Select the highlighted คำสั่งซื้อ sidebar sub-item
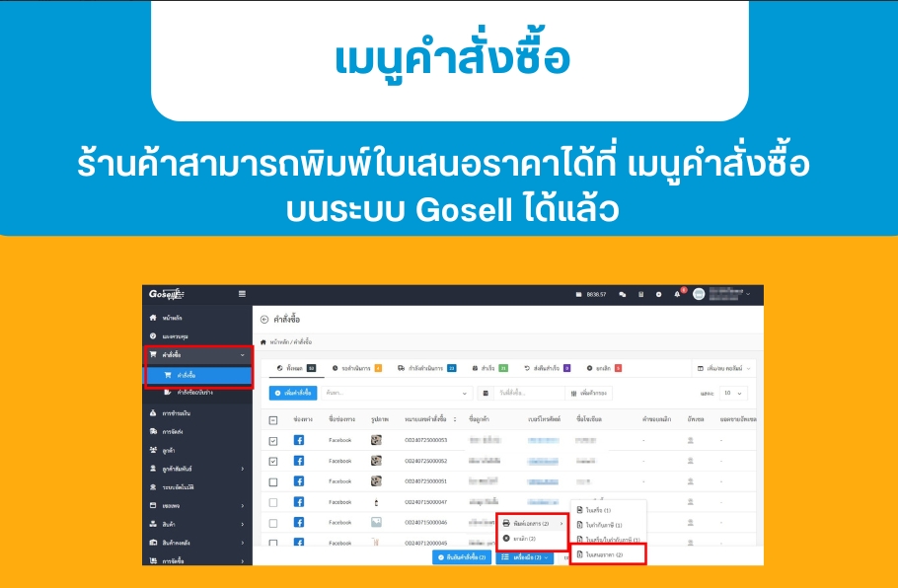 (198, 375)
